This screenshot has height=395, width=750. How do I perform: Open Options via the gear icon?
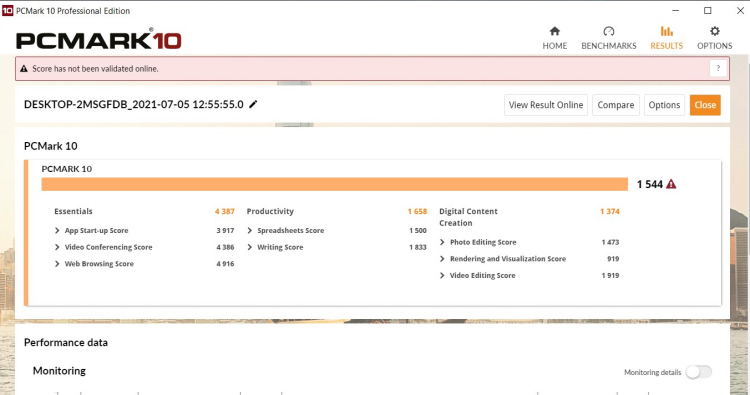tap(714, 32)
